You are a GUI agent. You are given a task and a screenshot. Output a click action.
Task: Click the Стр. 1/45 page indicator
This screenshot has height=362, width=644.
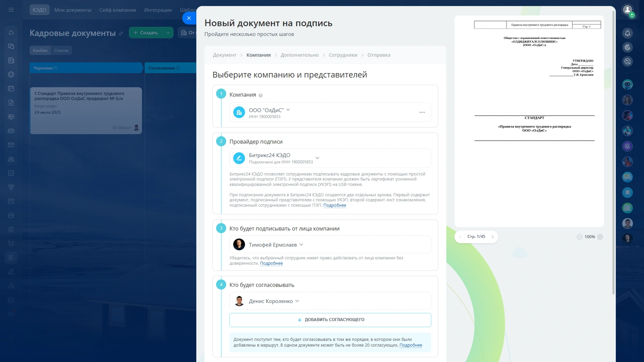click(476, 237)
